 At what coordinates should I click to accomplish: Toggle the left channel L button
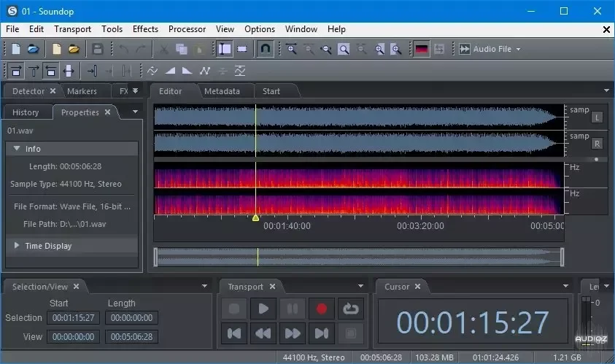[597, 117]
